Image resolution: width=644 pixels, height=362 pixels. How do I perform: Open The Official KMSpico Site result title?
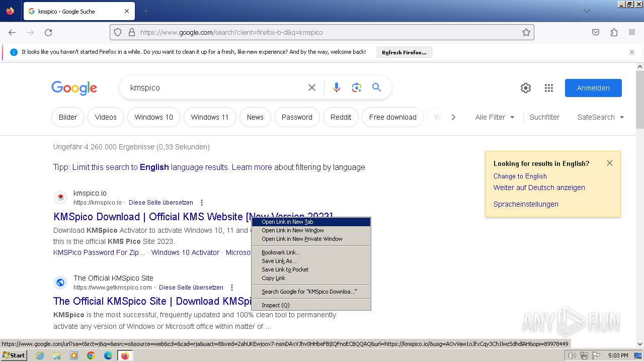click(152, 301)
